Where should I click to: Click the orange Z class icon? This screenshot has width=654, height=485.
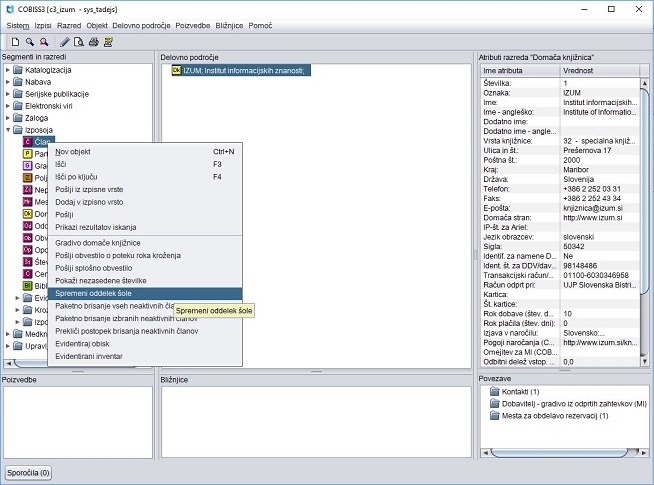tap(28, 178)
